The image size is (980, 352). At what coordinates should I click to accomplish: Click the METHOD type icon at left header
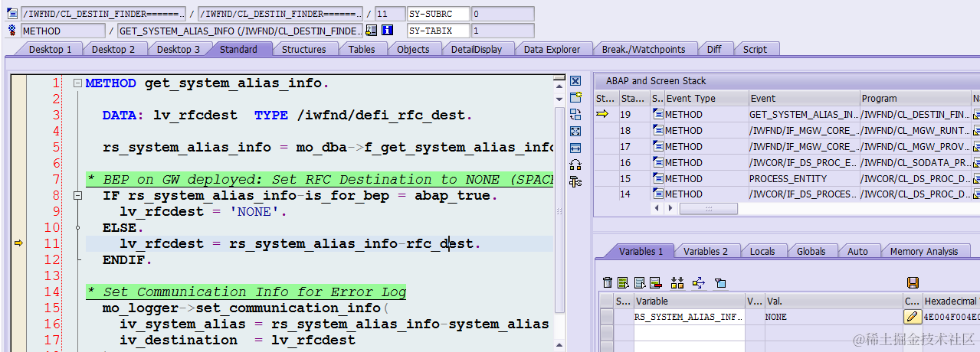click(12, 31)
